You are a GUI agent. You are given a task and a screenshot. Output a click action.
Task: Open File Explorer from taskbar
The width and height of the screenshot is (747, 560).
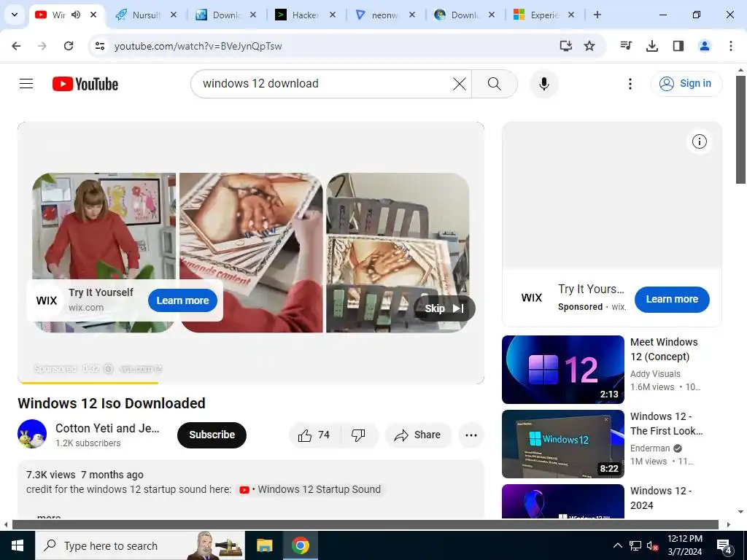pos(264,545)
